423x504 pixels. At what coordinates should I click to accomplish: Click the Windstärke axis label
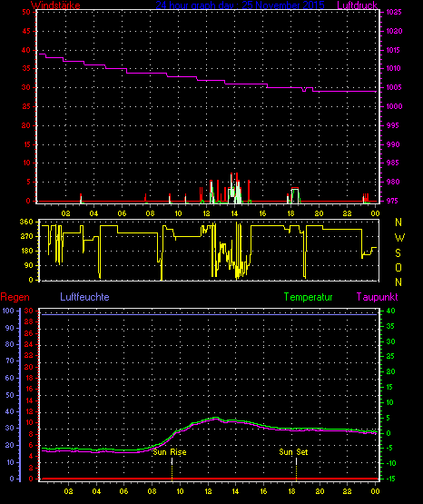[x=55, y=5]
